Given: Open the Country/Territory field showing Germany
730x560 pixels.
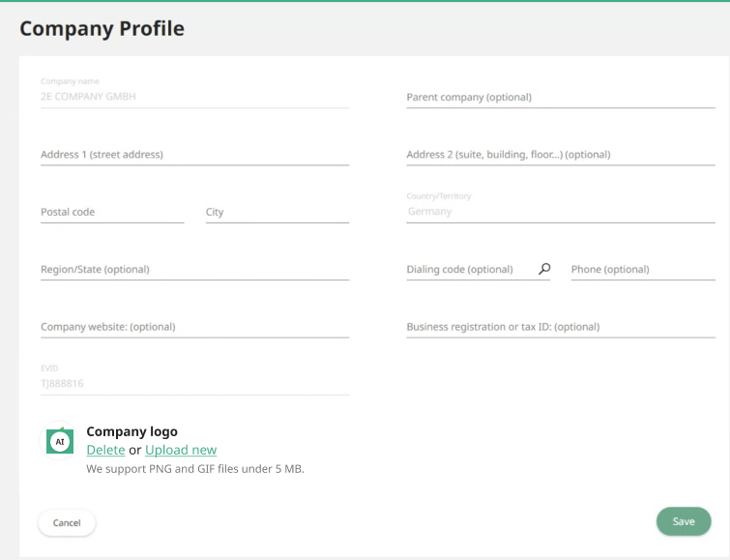Looking at the screenshot, I should [560, 211].
